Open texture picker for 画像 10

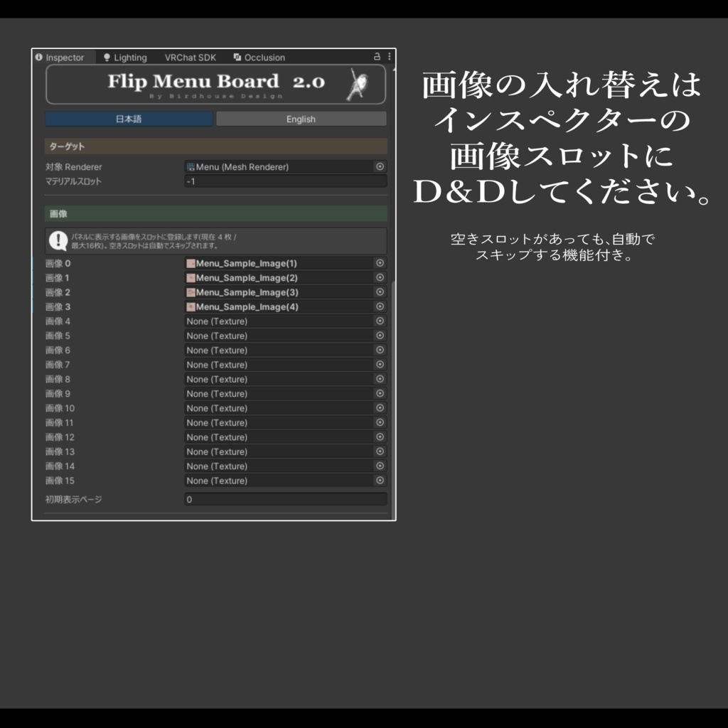click(x=380, y=407)
